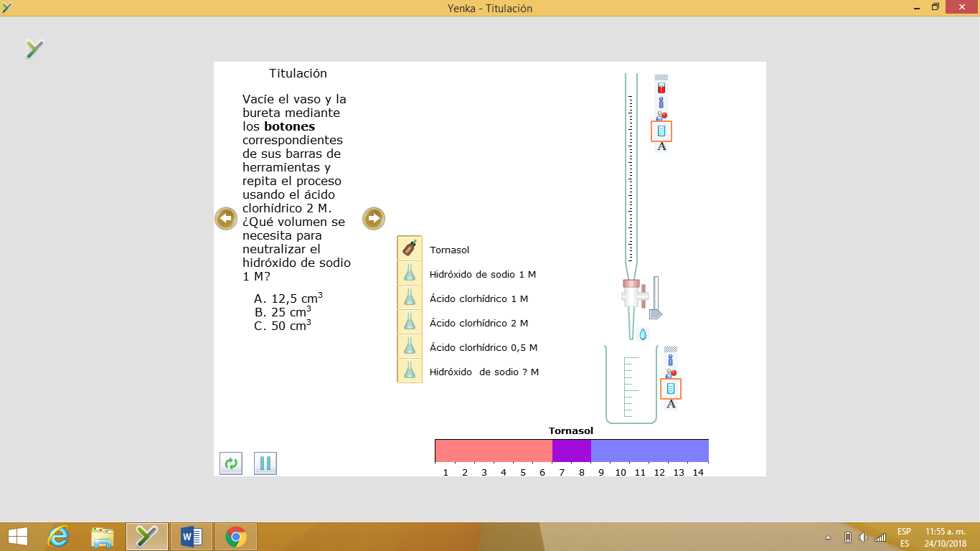The height and width of the screenshot is (551, 980).
Task: Add a single drop from the burette
Action: (643, 334)
